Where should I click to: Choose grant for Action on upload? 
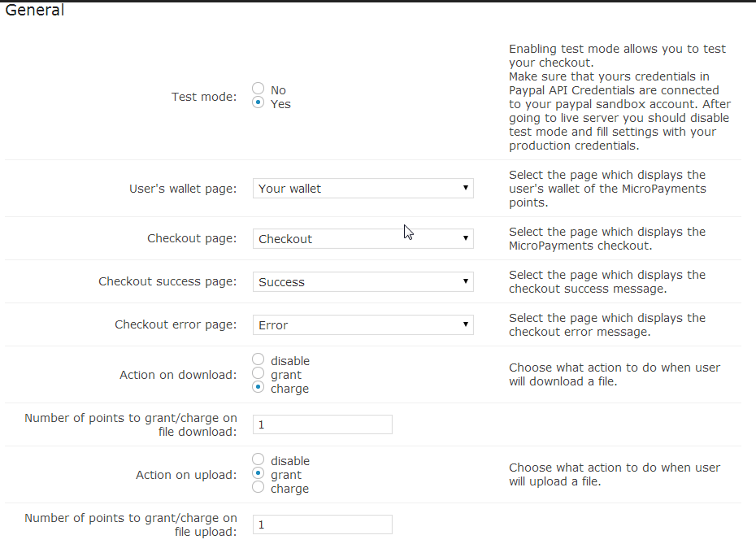point(259,473)
